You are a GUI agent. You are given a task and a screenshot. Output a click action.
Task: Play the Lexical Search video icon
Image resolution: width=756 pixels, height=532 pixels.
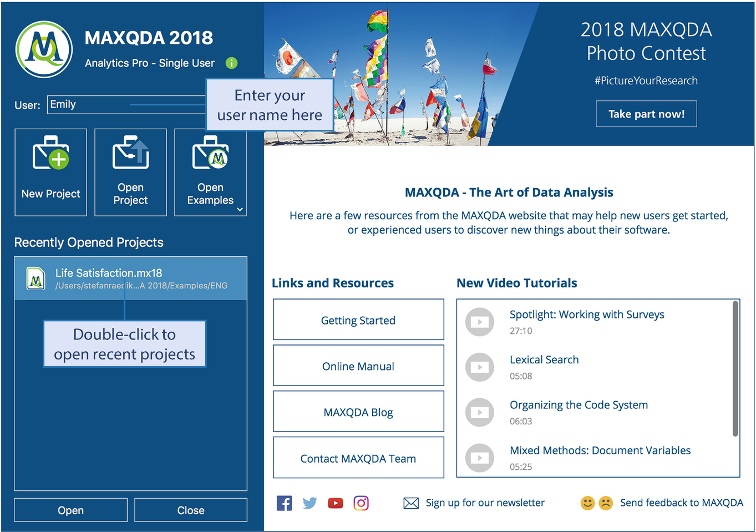(x=480, y=367)
